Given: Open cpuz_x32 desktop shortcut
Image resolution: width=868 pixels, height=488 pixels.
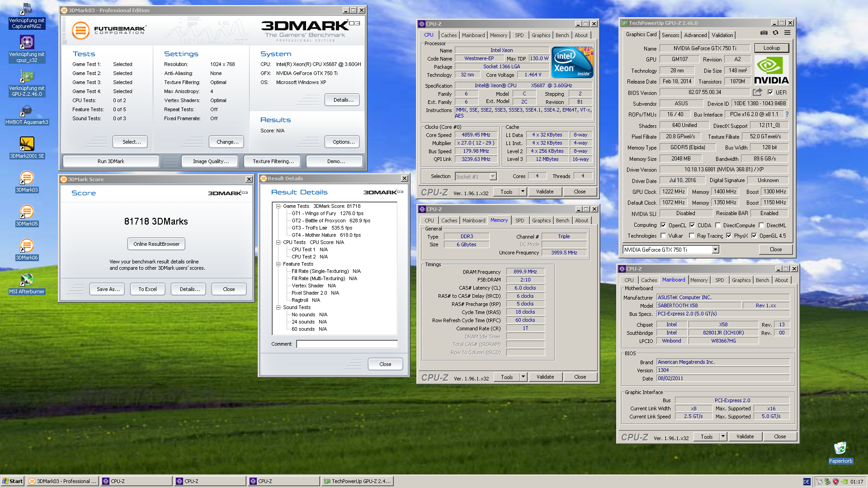Looking at the screenshot, I should 27,49.
